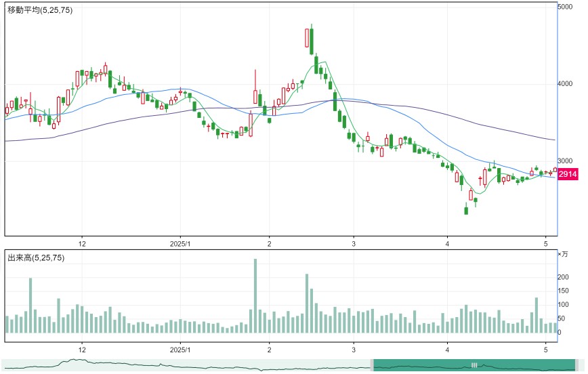Click the tallest volume bar before February
Screen dimensions: 588x374
click(255, 295)
